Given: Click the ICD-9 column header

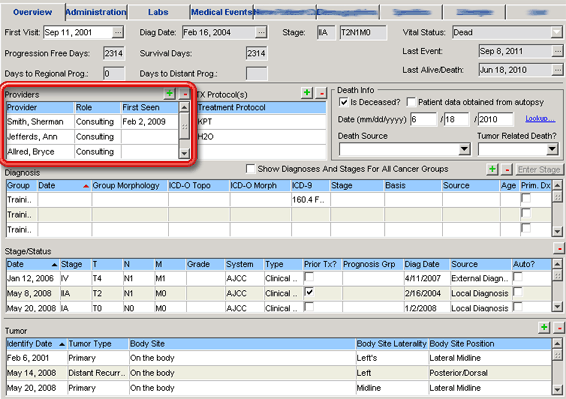Looking at the screenshot, I should click(x=310, y=186).
